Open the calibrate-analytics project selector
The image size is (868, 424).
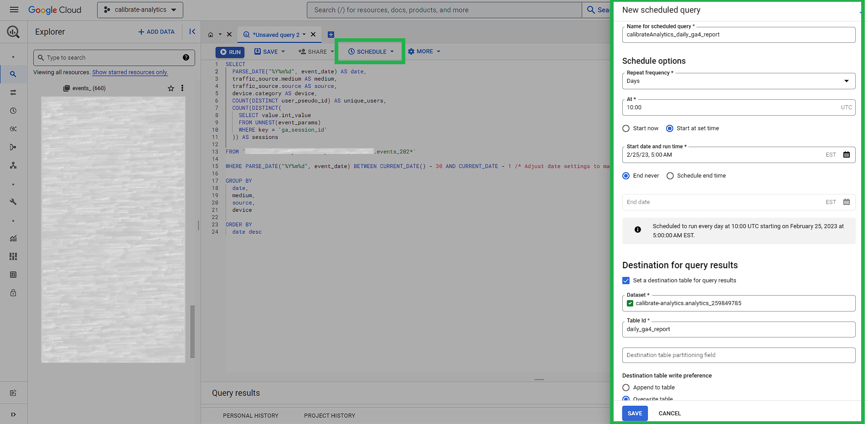click(140, 10)
